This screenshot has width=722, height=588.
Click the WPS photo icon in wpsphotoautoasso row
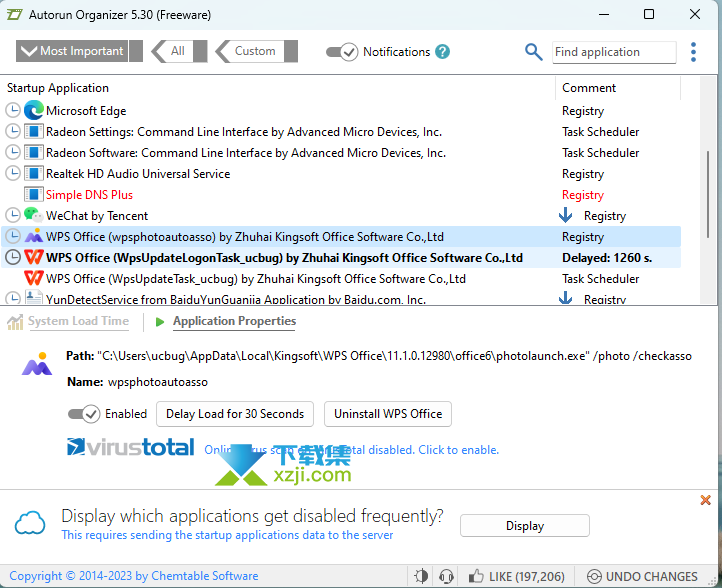(34, 236)
